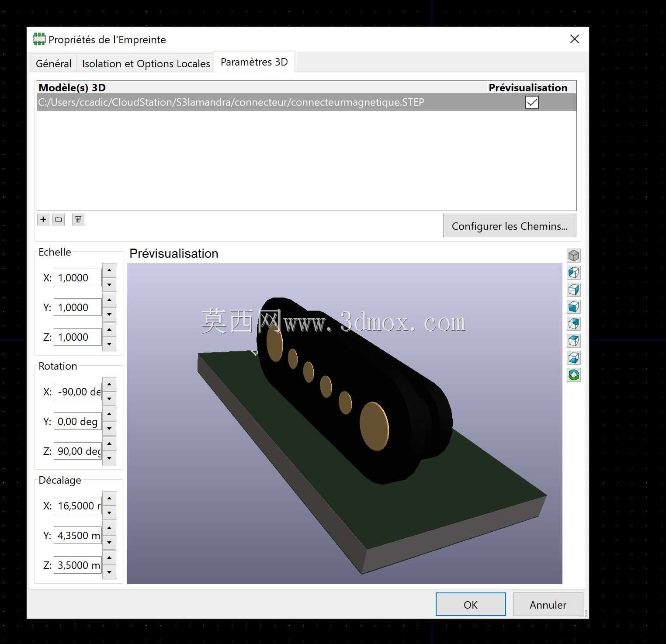Show top view of the 3D model

[x=574, y=341]
